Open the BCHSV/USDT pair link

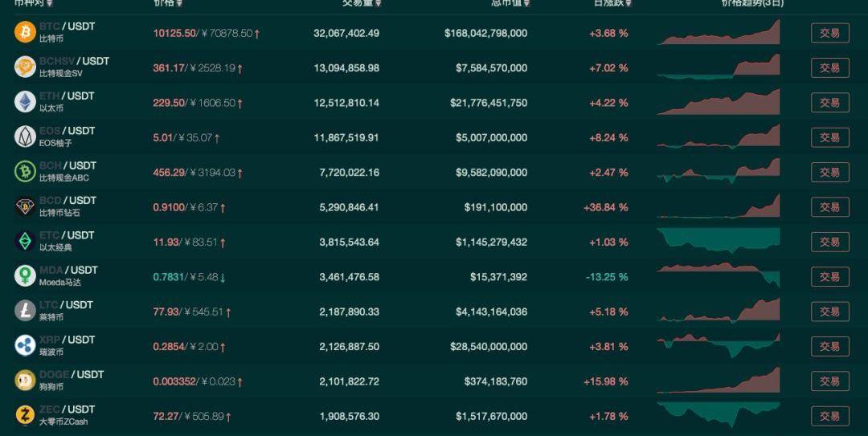point(74,62)
